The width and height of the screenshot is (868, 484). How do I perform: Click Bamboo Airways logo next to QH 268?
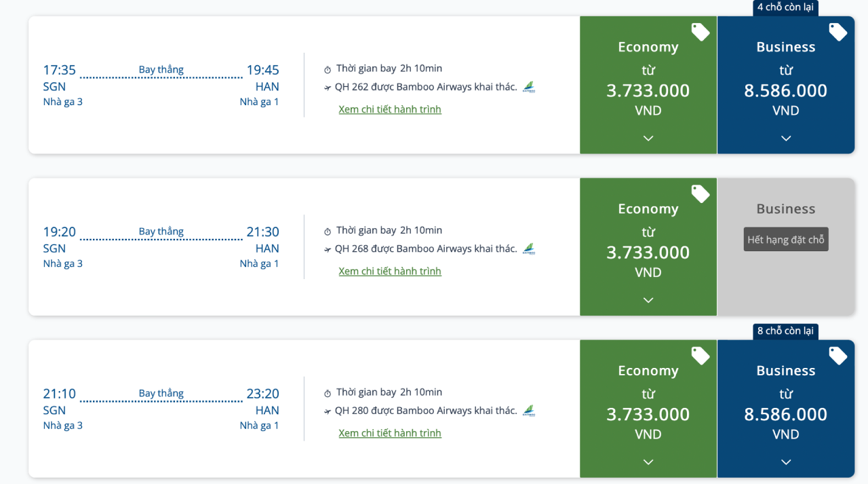[529, 249]
